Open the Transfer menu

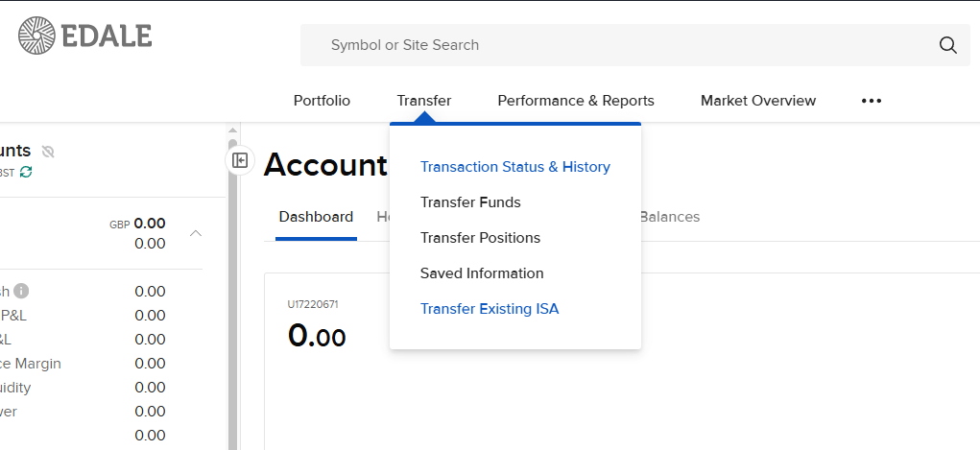pyautogui.click(x=423, y=101)
